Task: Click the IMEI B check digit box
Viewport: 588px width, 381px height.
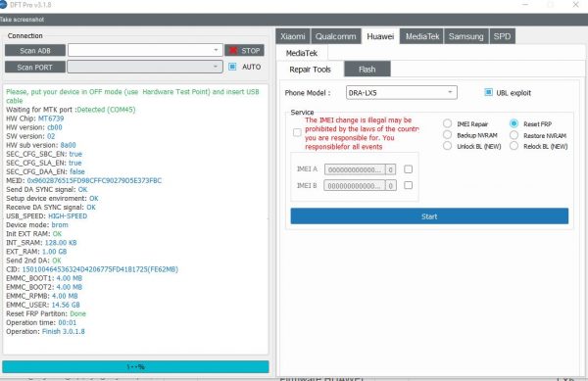Action: pos(390,186)
